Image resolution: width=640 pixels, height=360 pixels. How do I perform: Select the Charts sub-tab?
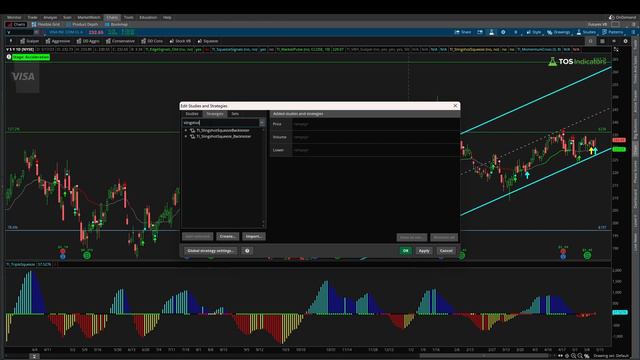(x=16, y=24)
